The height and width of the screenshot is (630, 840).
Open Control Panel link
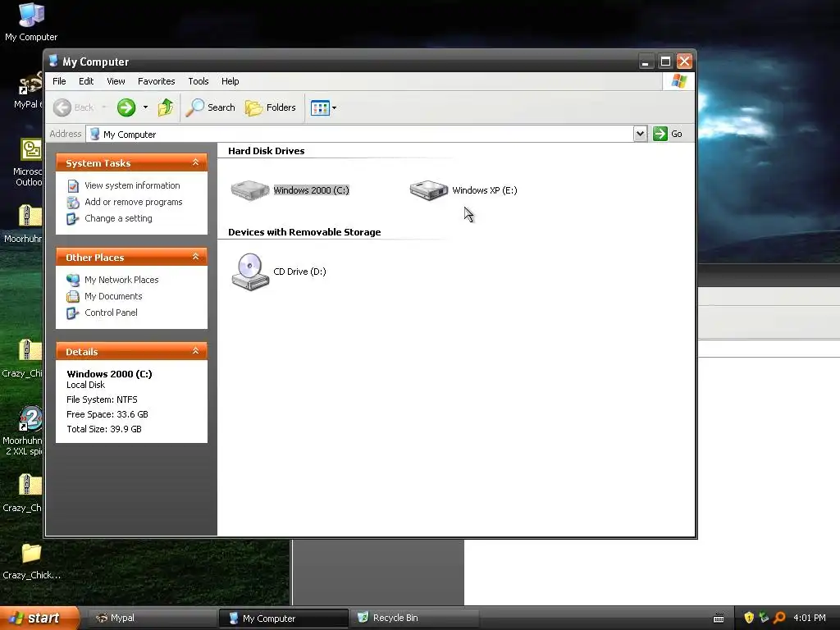(x=111, y=313)
